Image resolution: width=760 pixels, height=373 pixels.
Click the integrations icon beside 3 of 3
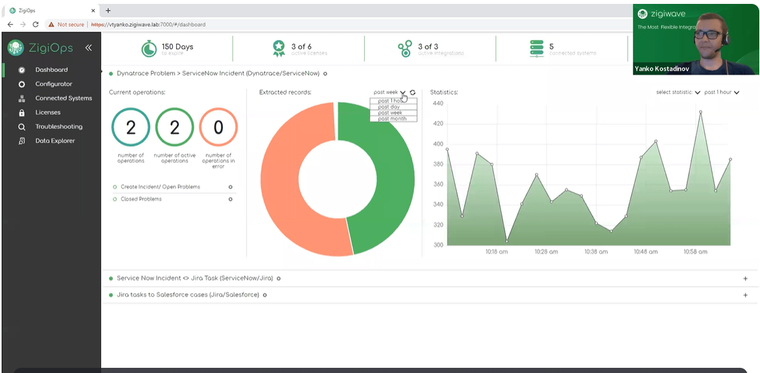point(405,48)
